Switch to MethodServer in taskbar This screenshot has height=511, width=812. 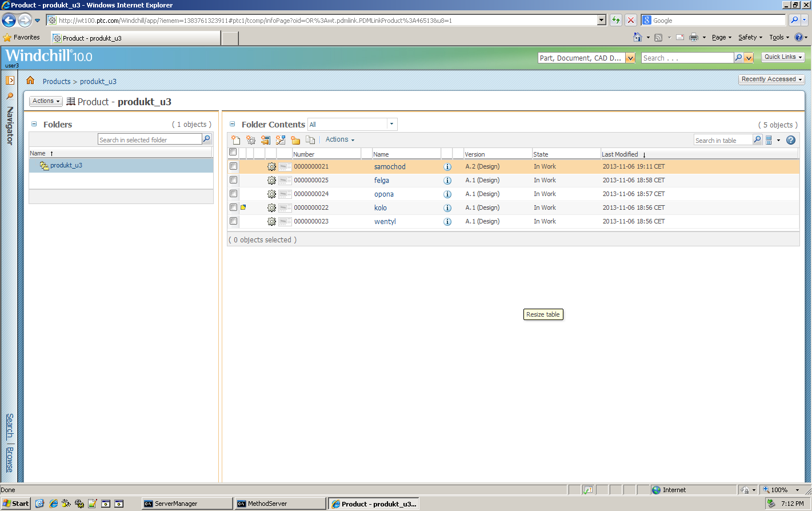click(280, 504)
